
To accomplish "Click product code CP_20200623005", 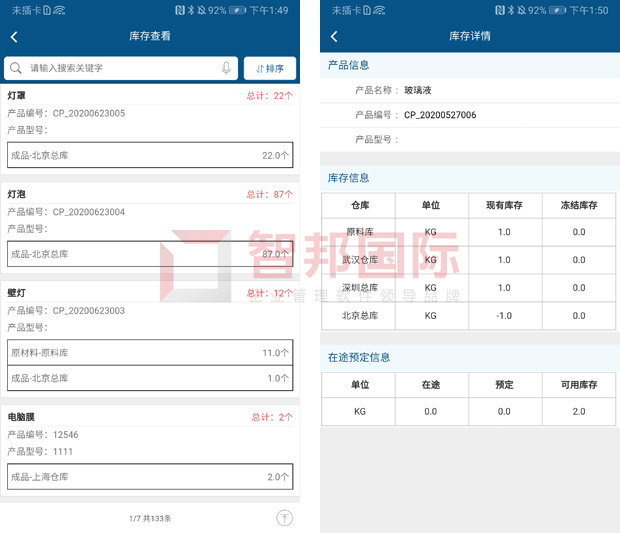I will (89, 113).
